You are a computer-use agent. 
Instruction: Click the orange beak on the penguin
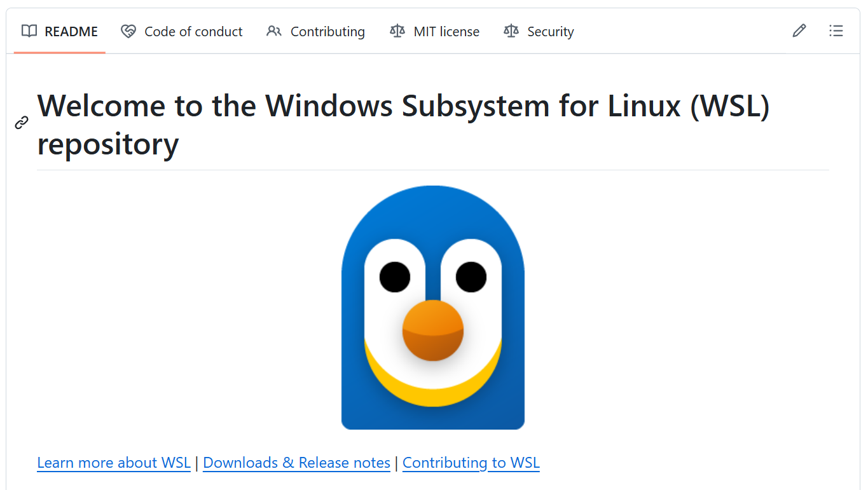coord(432,330)
